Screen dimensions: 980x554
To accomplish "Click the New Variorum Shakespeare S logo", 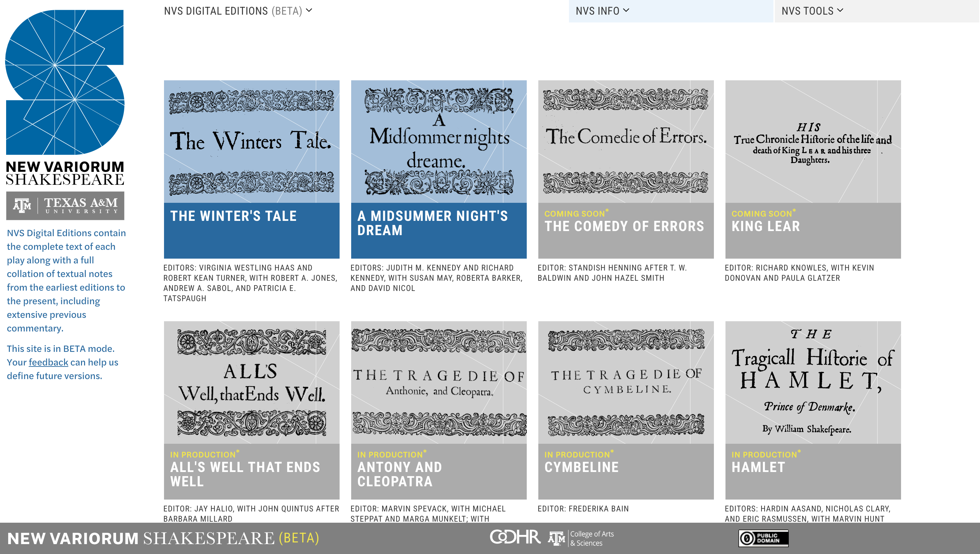I will 65,82.
